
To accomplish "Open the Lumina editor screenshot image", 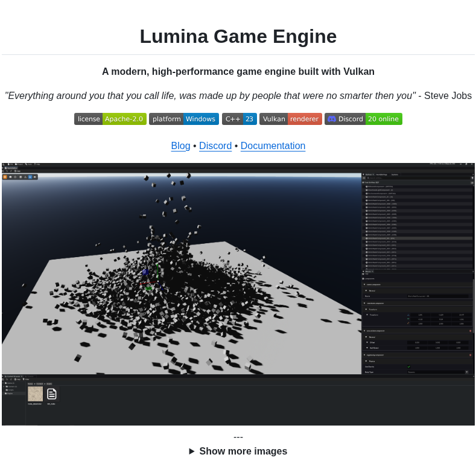I will (238, 294).
